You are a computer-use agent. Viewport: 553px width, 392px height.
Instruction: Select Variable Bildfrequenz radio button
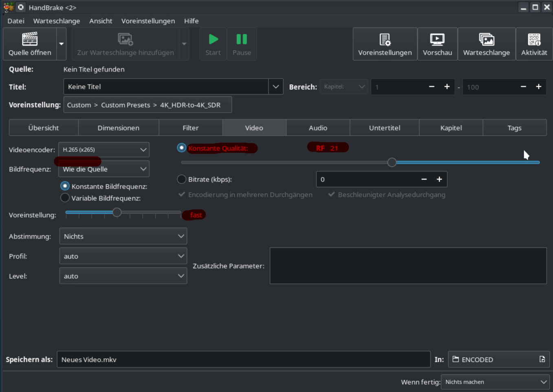pyautogui.click(x=65, y=198)
